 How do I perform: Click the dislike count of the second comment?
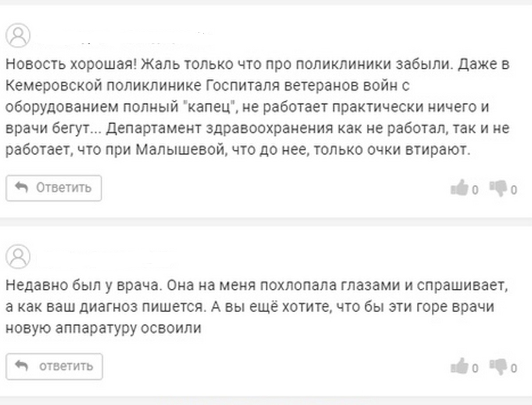click(x=513, y=368)
